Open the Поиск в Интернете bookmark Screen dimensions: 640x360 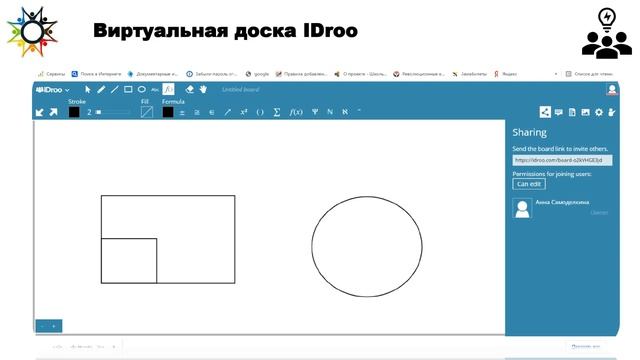coord(96,74)
